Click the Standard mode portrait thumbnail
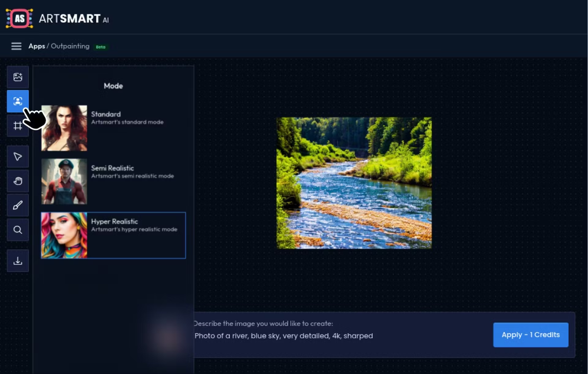This screenshot has width=588, height=374. point(64,128)
